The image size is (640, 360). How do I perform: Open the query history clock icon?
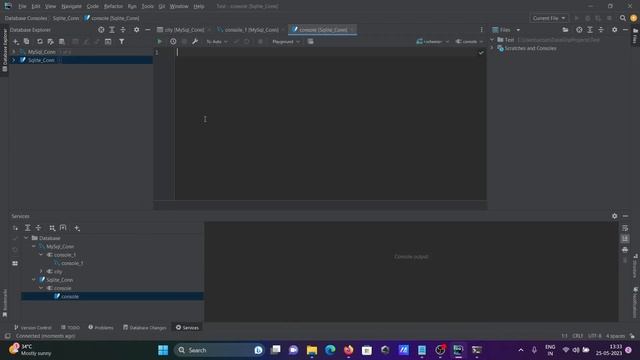tap(173, 42)
